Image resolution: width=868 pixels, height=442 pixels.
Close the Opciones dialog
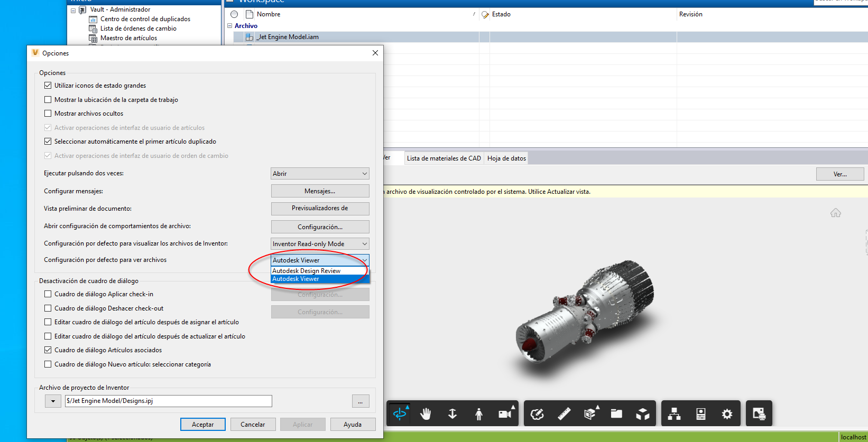pyautogui.click(x=375, y=53)
